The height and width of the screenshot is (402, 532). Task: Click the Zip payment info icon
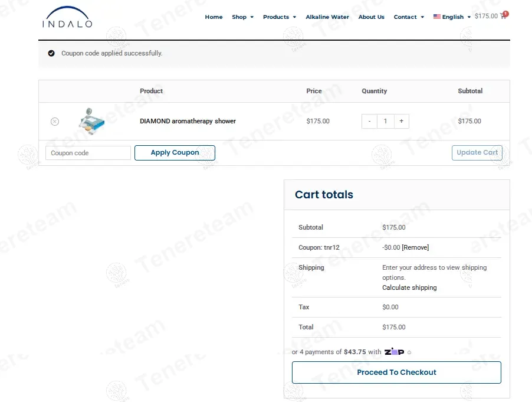tap(409, 352)
